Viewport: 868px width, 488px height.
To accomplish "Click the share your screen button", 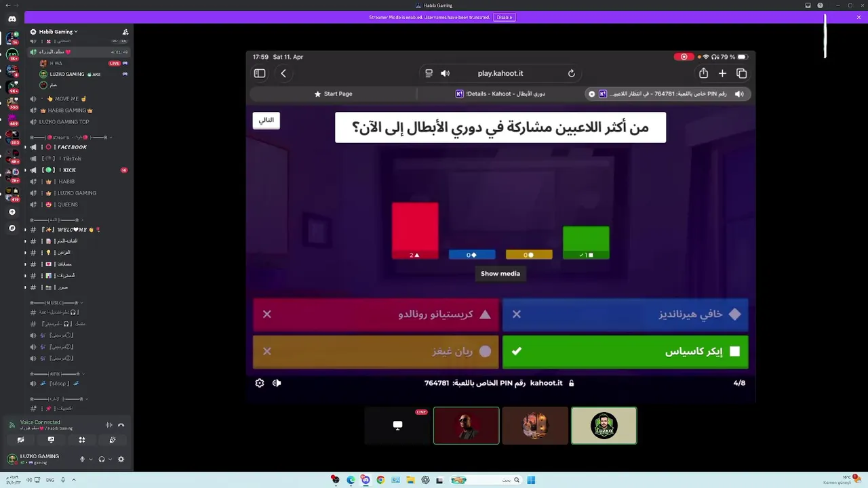I will (51, 440).
